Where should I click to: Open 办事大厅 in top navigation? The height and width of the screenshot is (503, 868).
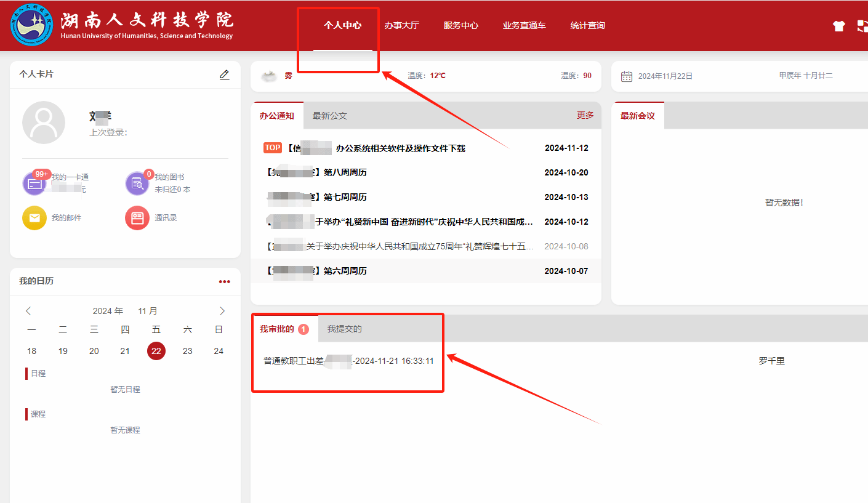point(401,26)
